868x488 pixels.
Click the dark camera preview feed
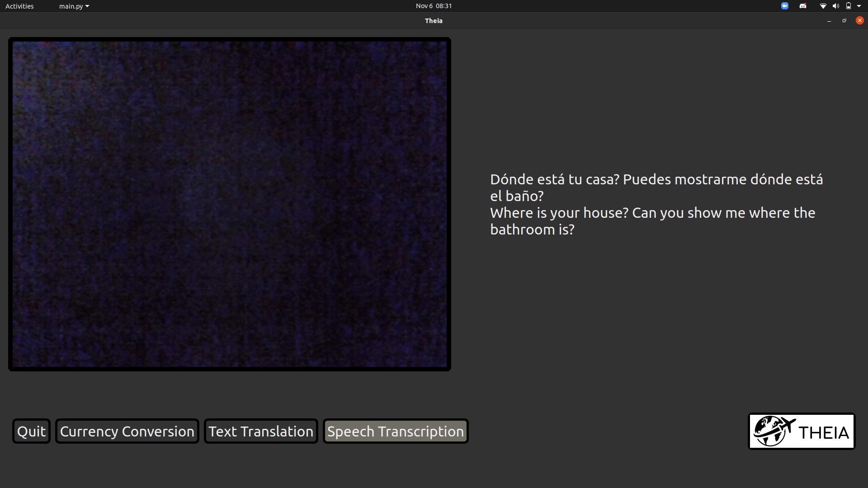[x=230, y=204]
